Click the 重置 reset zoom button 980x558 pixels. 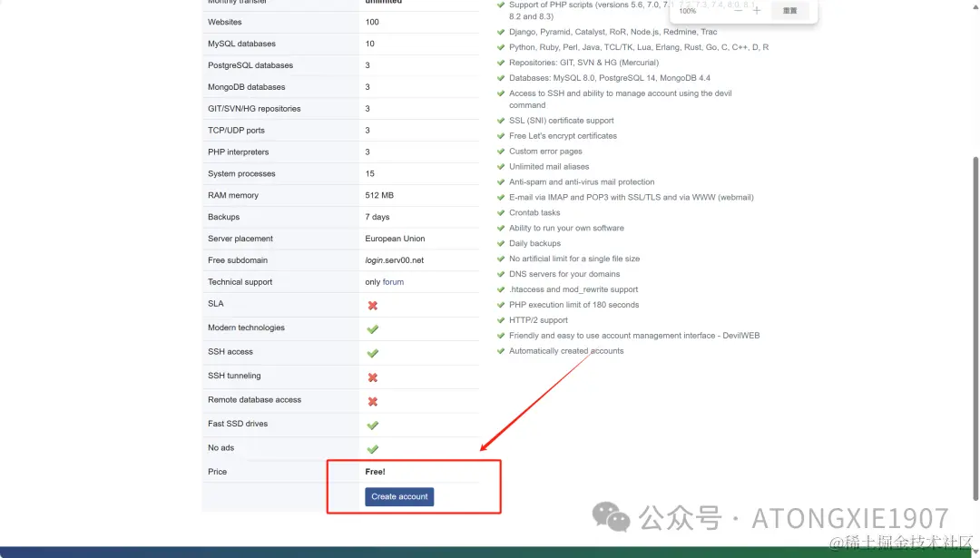pyautogui.click(x=790, y=11)
